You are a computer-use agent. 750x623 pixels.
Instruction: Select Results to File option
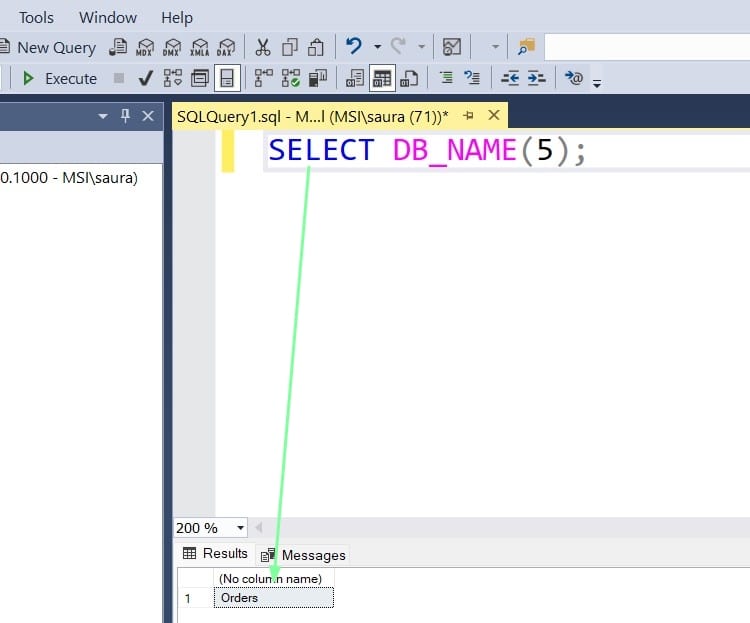tap(409, 78)
